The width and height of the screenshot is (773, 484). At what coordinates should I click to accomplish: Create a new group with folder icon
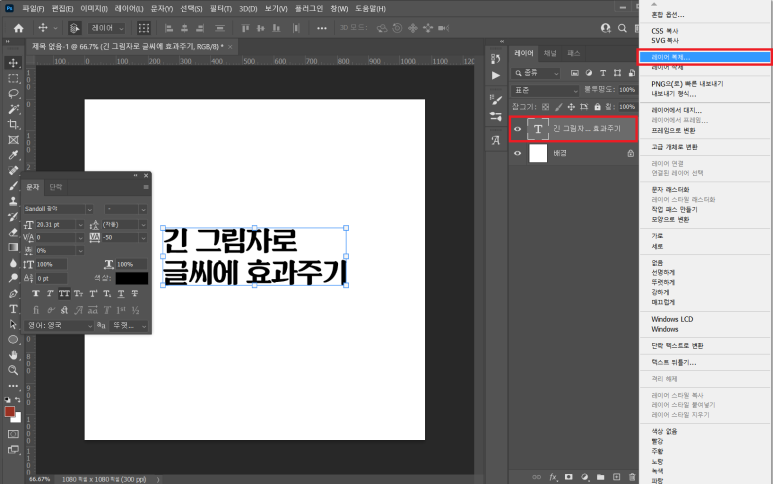tap(600, 477)
